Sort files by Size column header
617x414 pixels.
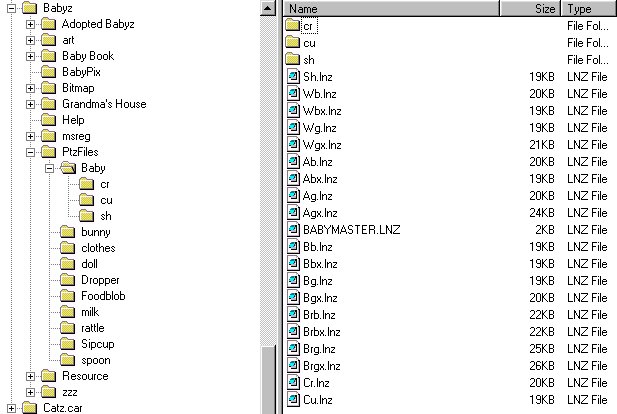pos(530,8)
